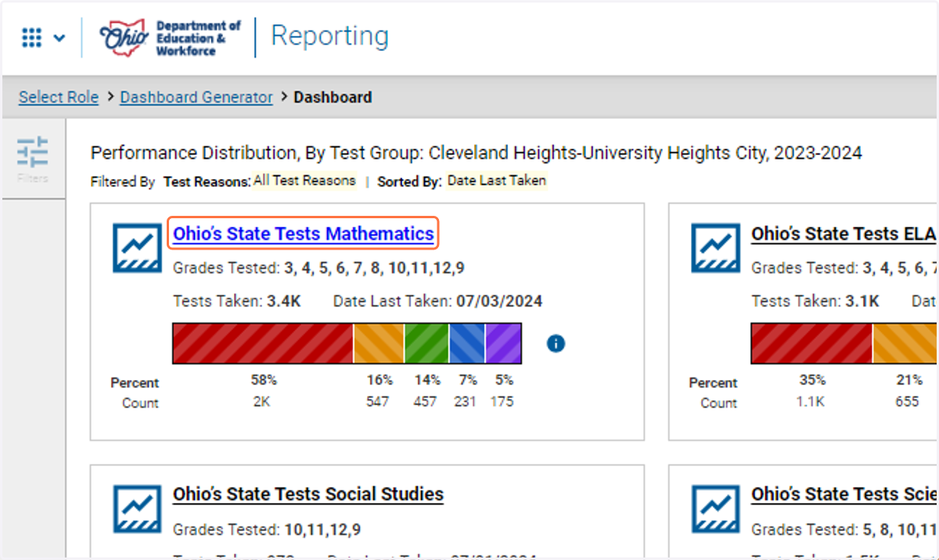Select the red 35% segment in ELA

(811, 343)
